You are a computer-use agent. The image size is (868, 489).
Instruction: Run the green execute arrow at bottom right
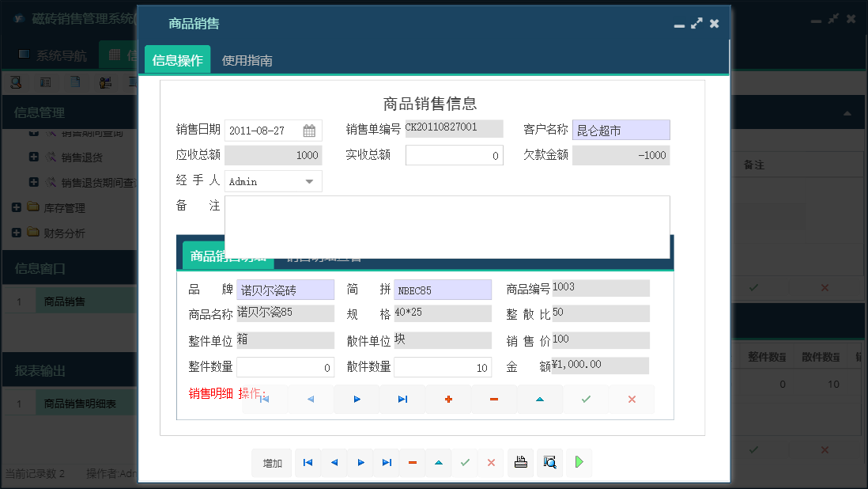pos(579,463)
